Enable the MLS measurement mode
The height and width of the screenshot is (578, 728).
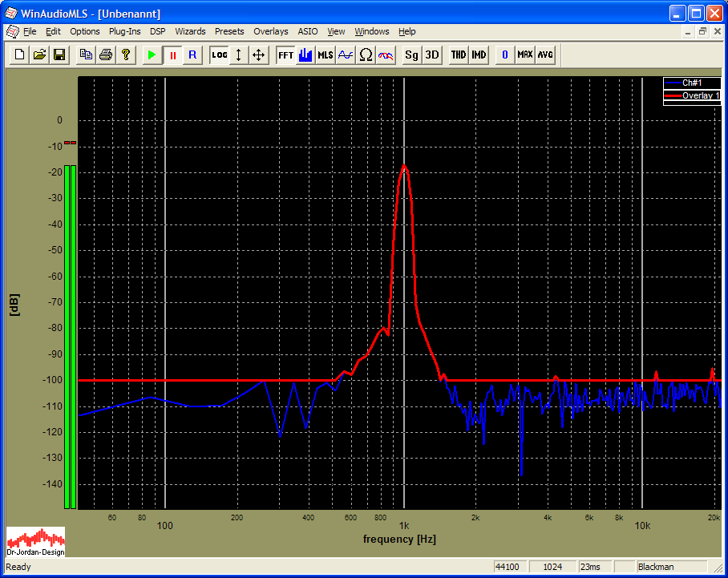click(326, 55)
